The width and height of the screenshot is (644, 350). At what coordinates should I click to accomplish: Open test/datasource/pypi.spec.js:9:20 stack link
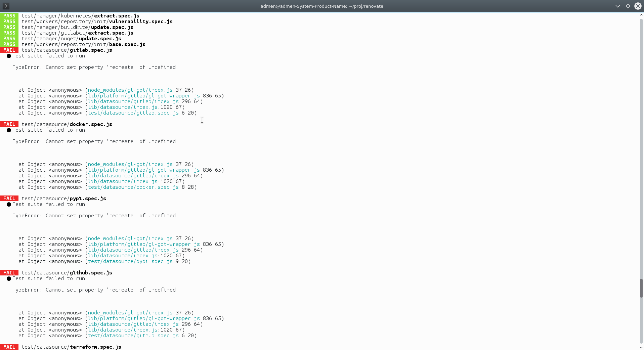pyautogui.click(x=138, y=261)
